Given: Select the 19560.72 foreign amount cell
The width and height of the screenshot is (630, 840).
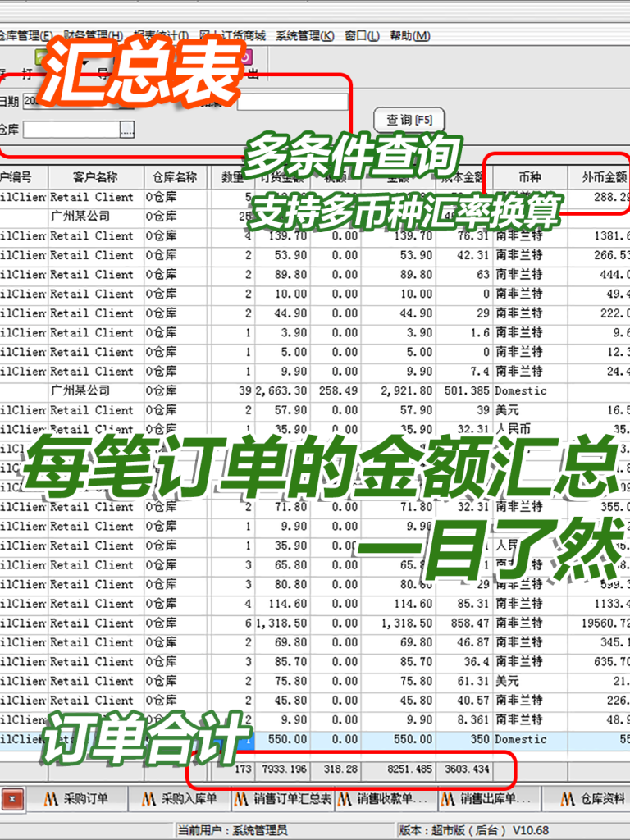Looking at the screenshot, I should tap(599, 623).
